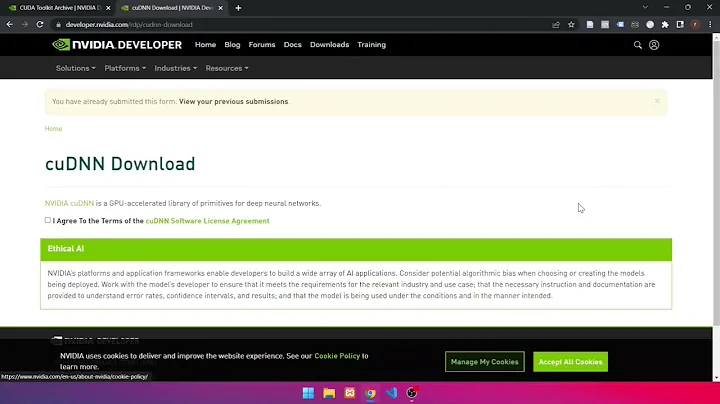Open the Cookie Policy link
The height and width of the screenshot is (404, 720).
pyautogui.click(x=337, y=356)
